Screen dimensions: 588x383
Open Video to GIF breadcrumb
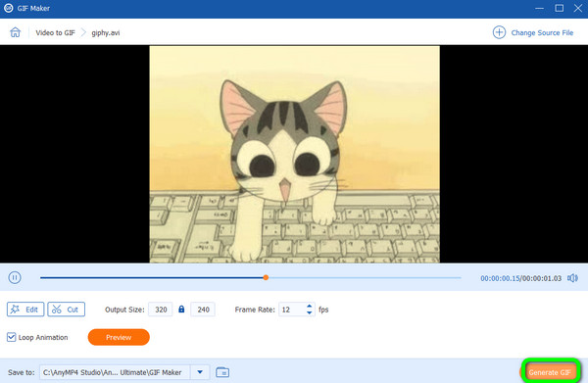coord(55,32)
